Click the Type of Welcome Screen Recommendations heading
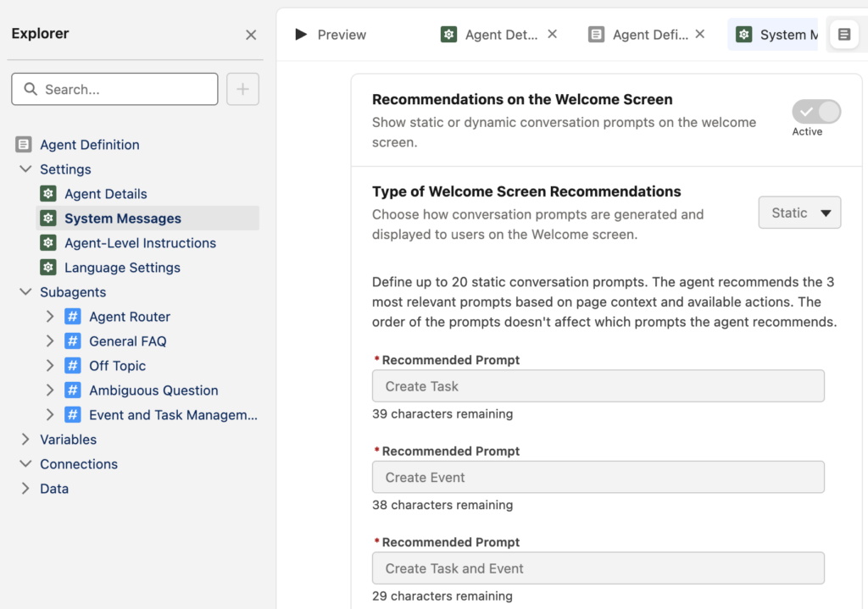868x609 pixels. 526,191
